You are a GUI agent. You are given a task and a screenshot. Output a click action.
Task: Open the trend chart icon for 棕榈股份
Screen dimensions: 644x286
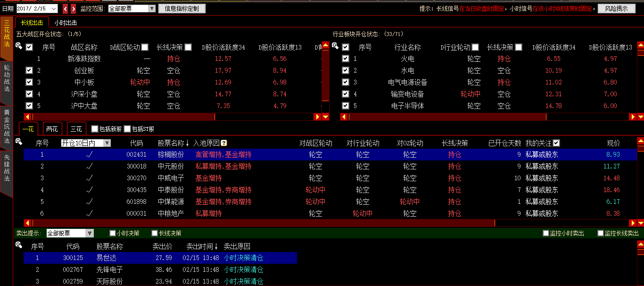tap(89, 154)
